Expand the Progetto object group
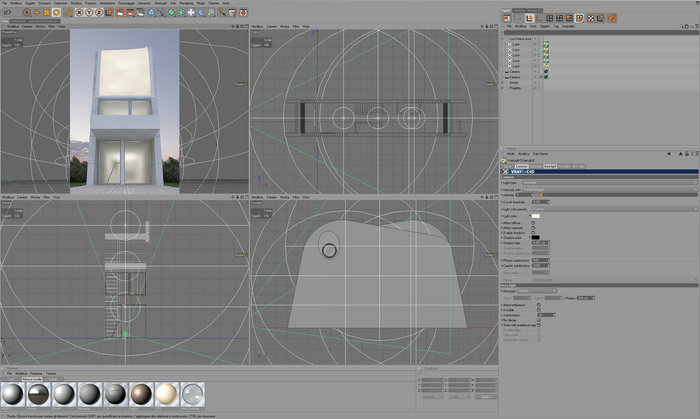The image size is (700, 419). coord(502,88)
